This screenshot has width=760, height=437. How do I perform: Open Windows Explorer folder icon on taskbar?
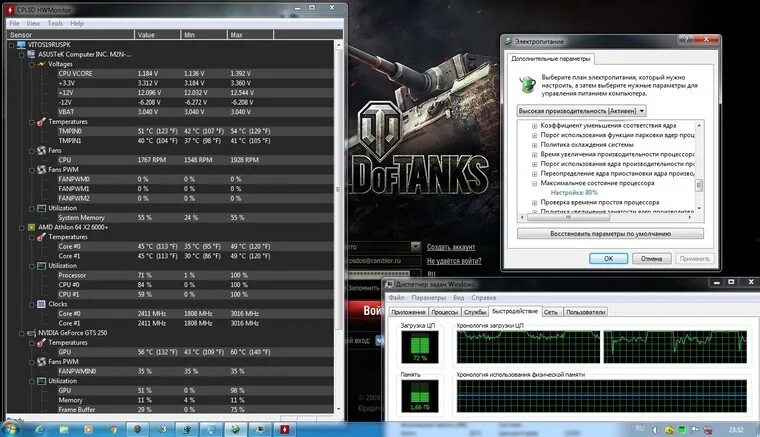tap(64, 429)
